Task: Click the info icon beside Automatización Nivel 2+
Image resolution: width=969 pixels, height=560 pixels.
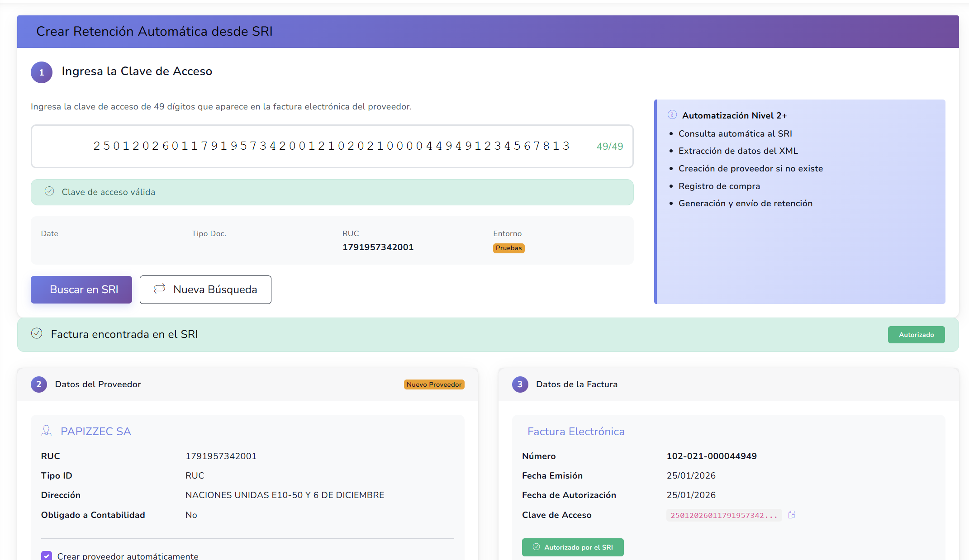Action: (x=672, y=115)
